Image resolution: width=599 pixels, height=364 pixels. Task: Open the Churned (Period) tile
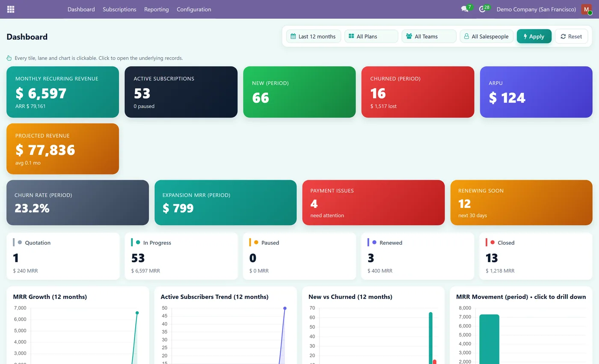coord(418,92)
